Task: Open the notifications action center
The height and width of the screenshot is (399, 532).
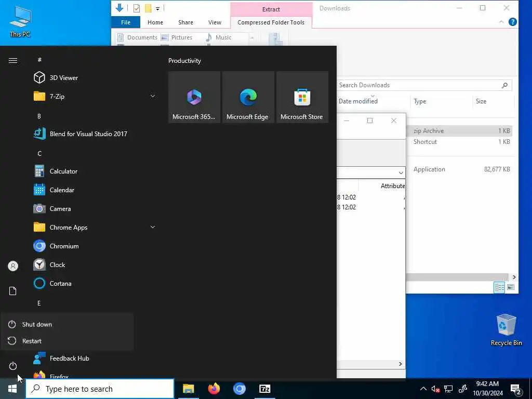Action: click(x=516, y=389)
